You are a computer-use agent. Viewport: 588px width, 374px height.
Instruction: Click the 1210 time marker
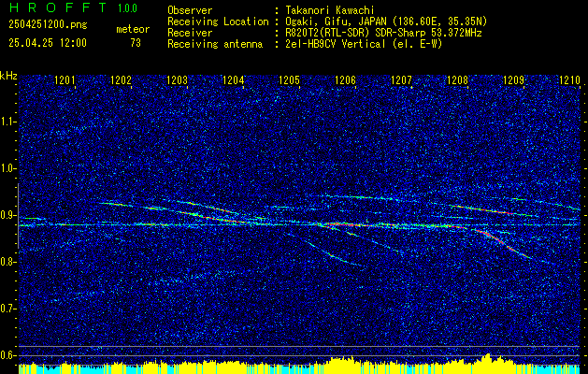tap(569, 79)
